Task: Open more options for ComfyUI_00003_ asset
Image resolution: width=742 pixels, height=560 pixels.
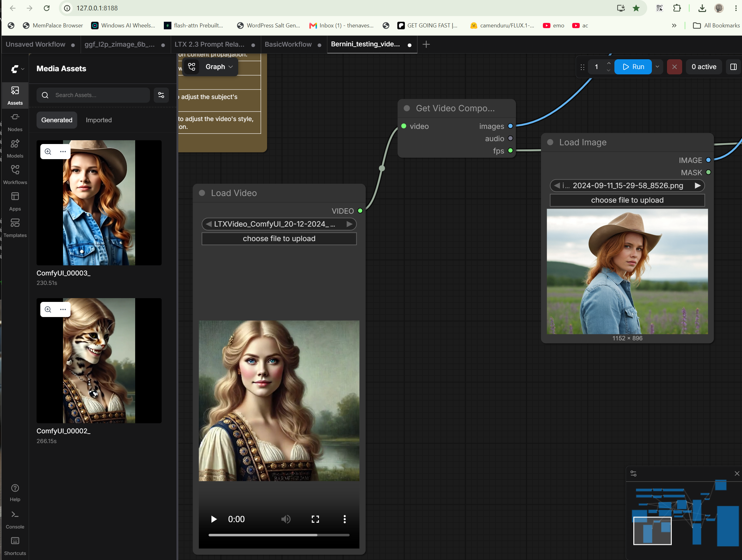Action: pos(63,151)
